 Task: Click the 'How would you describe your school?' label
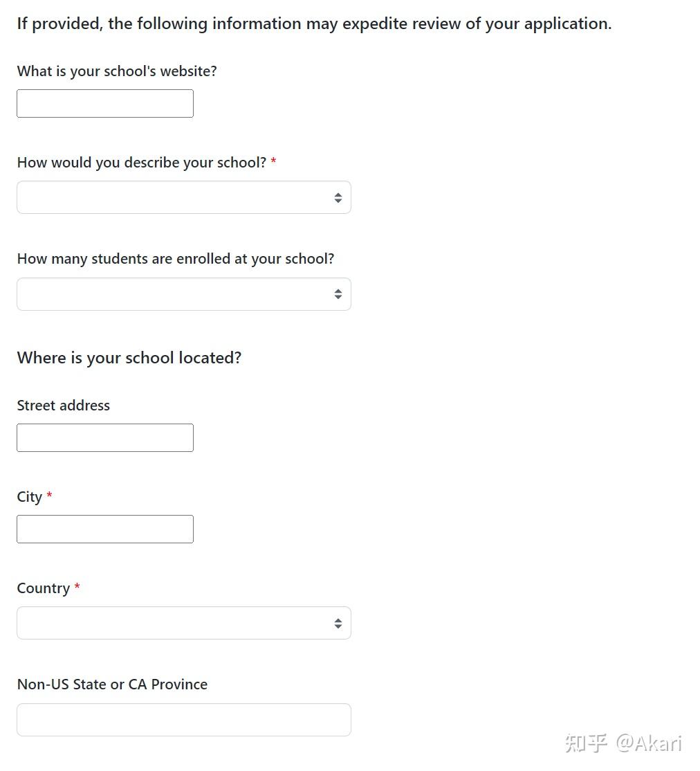point(142,163)
